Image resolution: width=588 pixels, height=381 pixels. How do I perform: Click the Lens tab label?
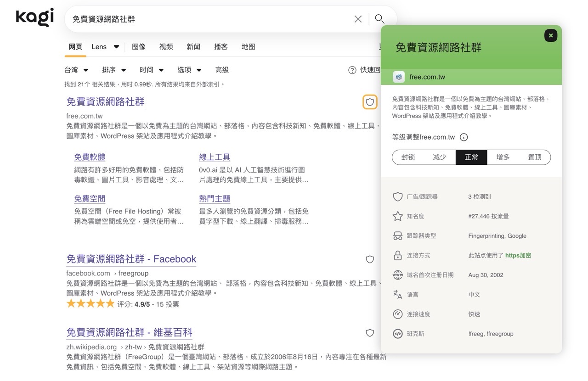pos(99,47)
